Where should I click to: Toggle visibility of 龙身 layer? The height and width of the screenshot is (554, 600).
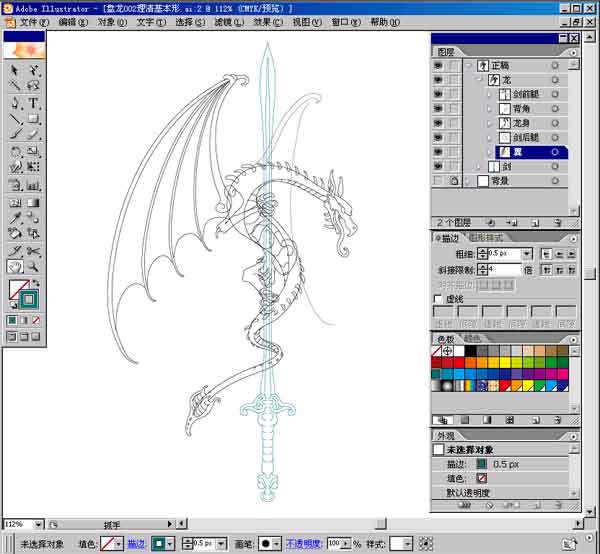point(438,123)
